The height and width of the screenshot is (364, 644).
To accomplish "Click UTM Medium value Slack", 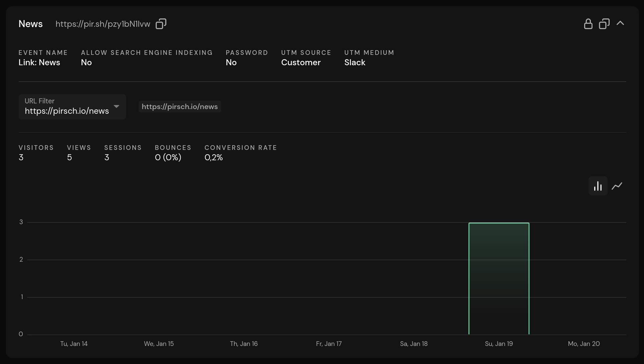I will (x=355, y=63).
